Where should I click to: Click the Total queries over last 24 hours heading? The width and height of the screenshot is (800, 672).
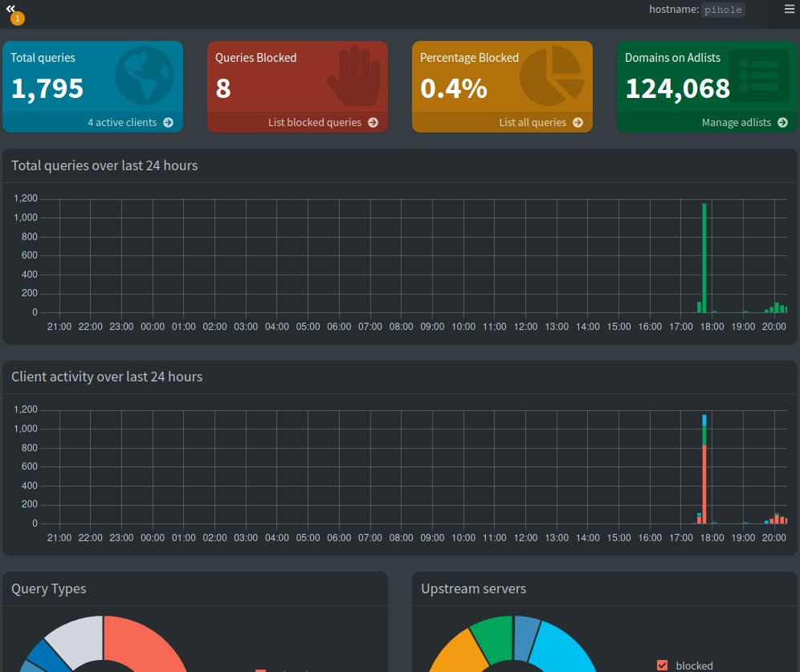click(104, 165)
